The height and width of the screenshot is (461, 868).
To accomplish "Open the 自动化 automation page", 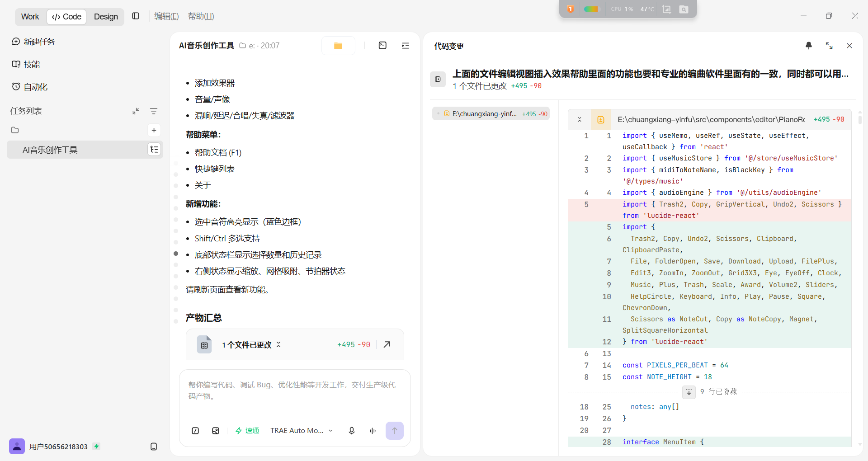I will tap(30, 87).
